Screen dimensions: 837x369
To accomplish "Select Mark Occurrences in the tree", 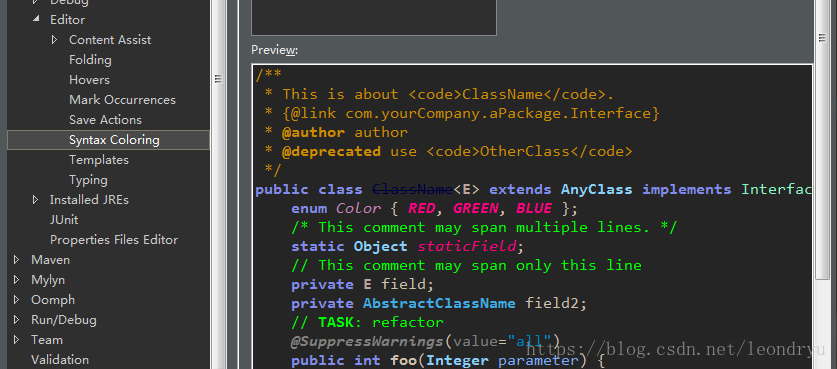I will point(122,100).
